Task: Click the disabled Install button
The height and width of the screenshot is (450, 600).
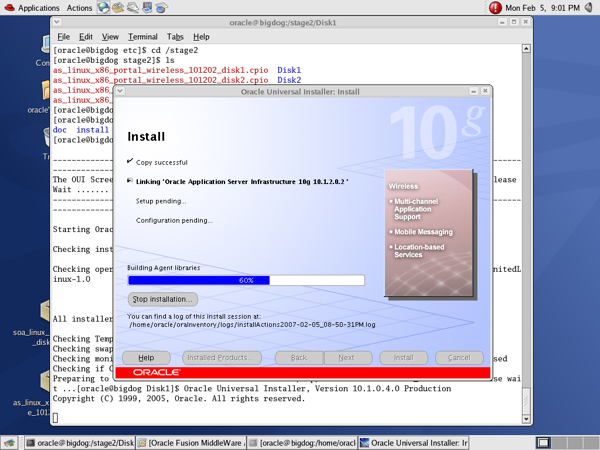Action: pyautogui.click(x=404, y=358)
